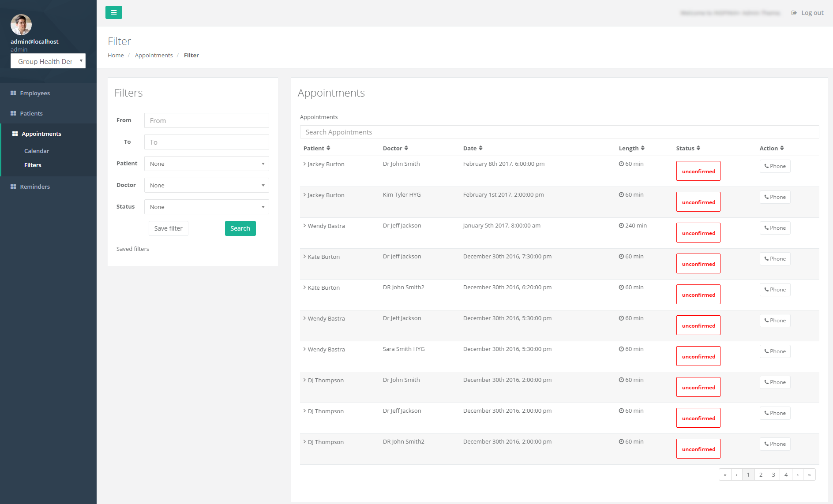The height and width of the screenshot is (504, 833).
Task: Open Employees grid icon in sidebar
Action: pos(13,93)
